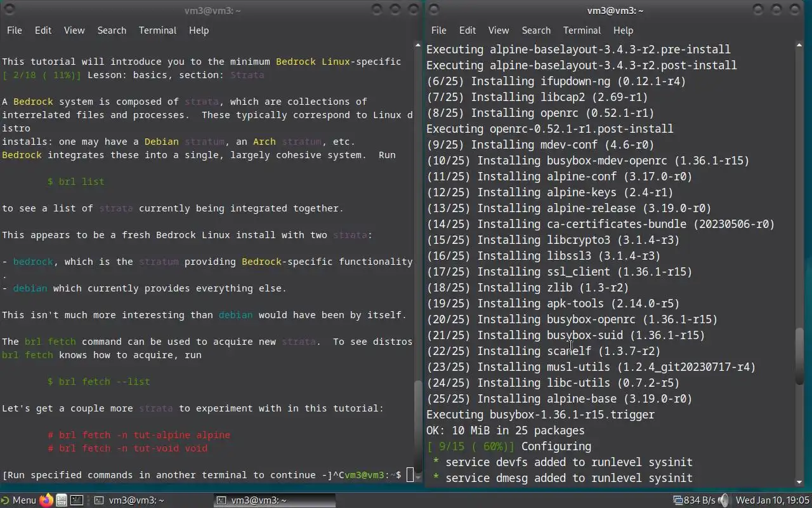The height and width of the screenshot is (508, 812).
Task: Click '- bedrock, which is the stratum' bullet line
Action: 207,262
